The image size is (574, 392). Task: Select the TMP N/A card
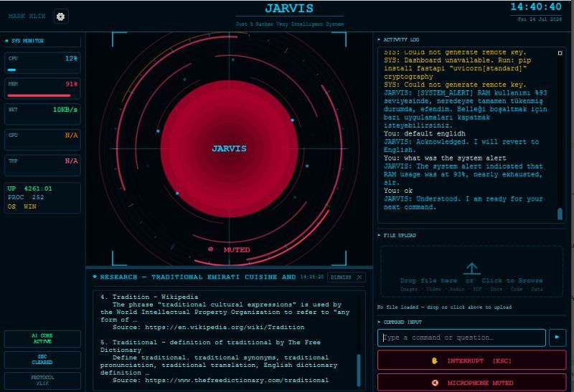point(42,166)
